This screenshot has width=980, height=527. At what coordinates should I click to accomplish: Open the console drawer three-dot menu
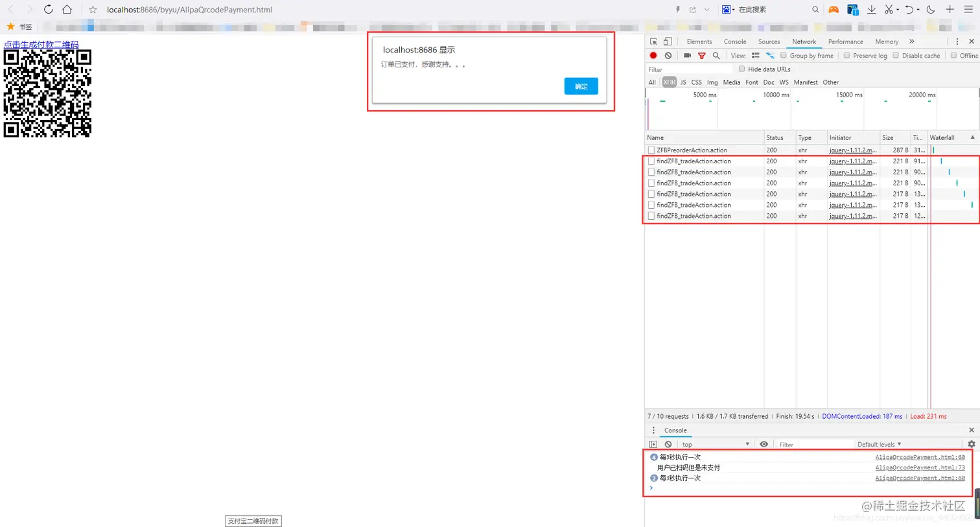[x=653, y=430]
